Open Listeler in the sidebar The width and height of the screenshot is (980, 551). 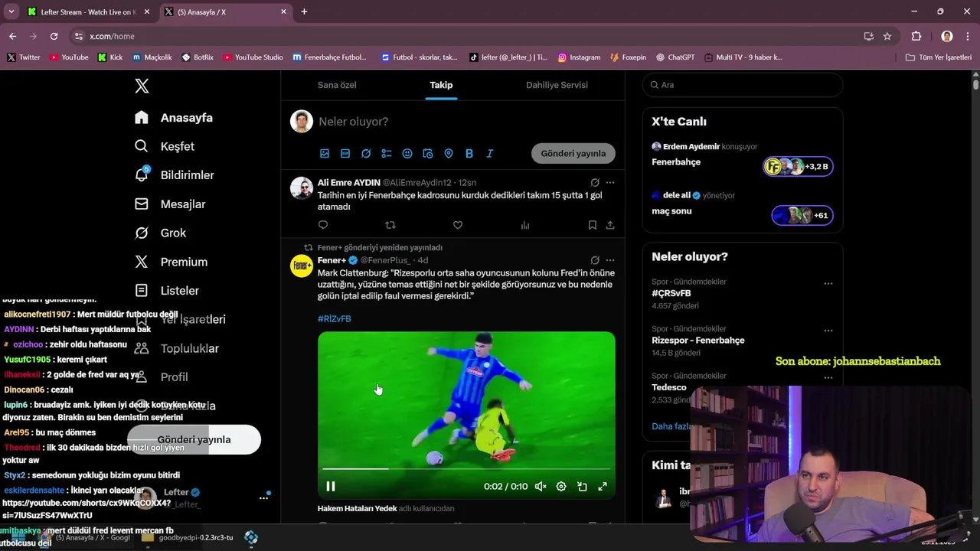pyautogui.click(x=167, y=291)
